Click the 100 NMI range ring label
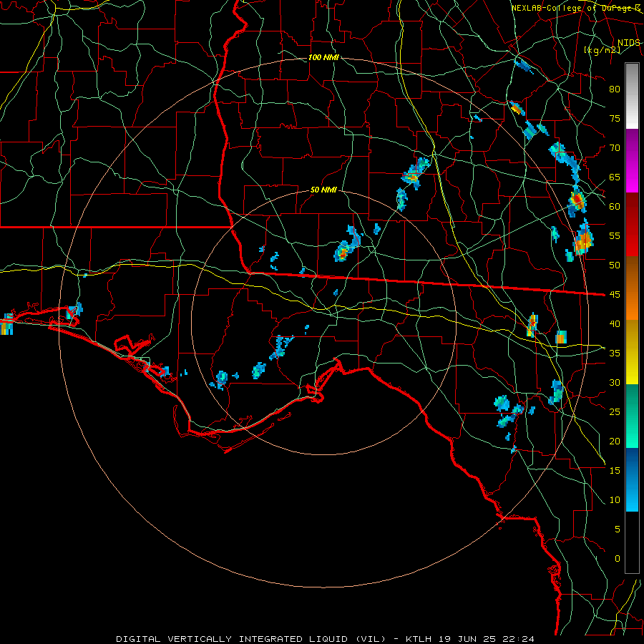 (x=323, y=57)
